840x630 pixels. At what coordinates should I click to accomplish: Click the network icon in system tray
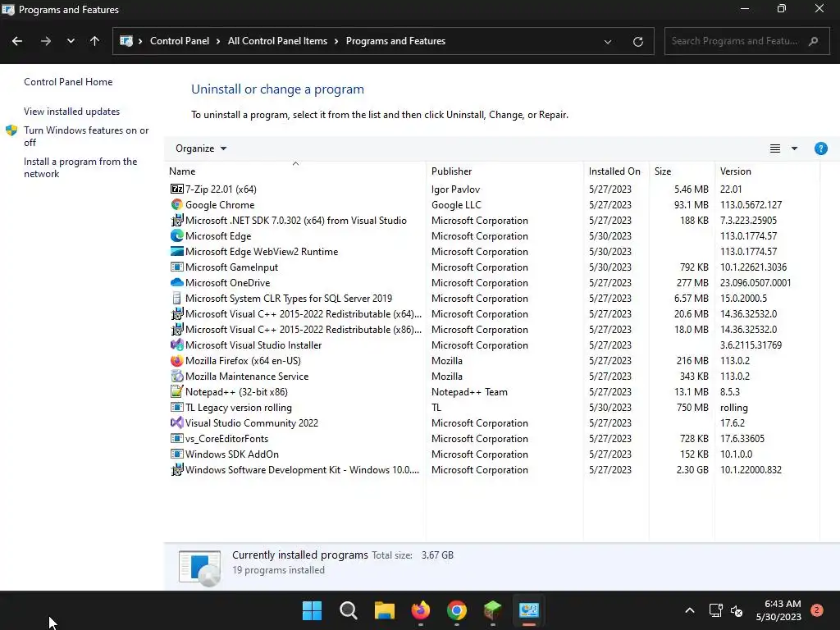[x=715, y=610]
